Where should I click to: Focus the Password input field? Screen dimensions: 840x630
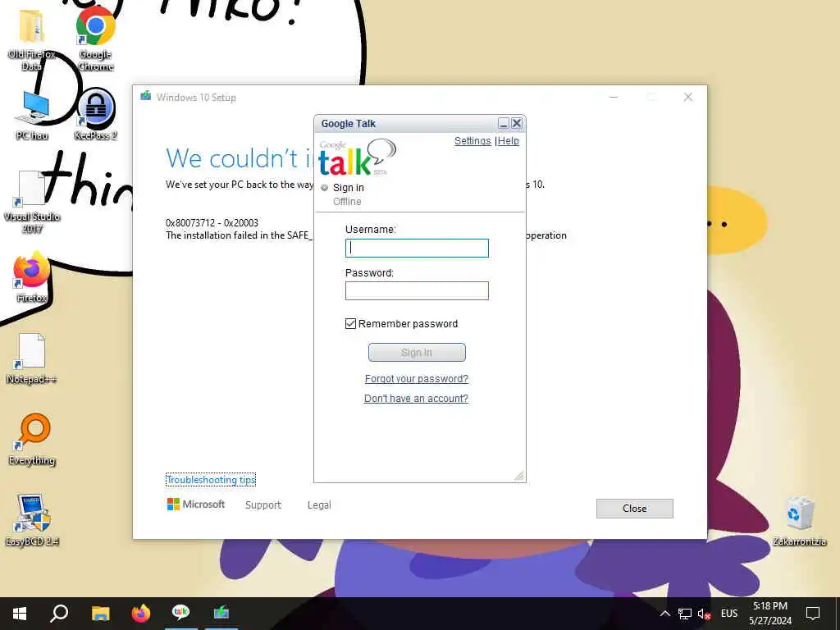[417, 291]
